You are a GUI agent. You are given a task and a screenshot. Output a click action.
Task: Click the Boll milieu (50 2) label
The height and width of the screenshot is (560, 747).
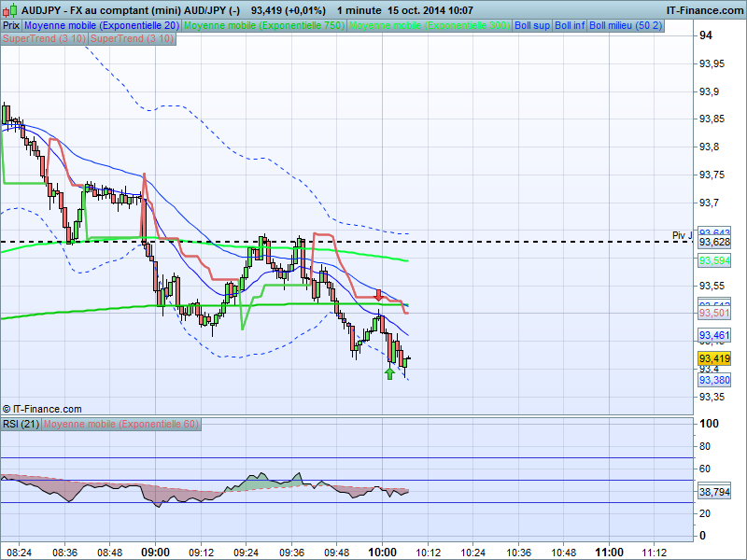coord(626,26)
